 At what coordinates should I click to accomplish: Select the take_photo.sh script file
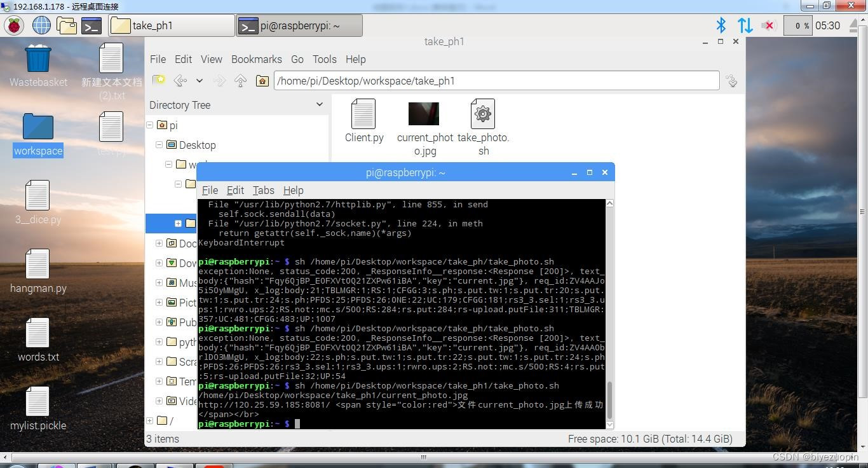click(x=483, y=128)
